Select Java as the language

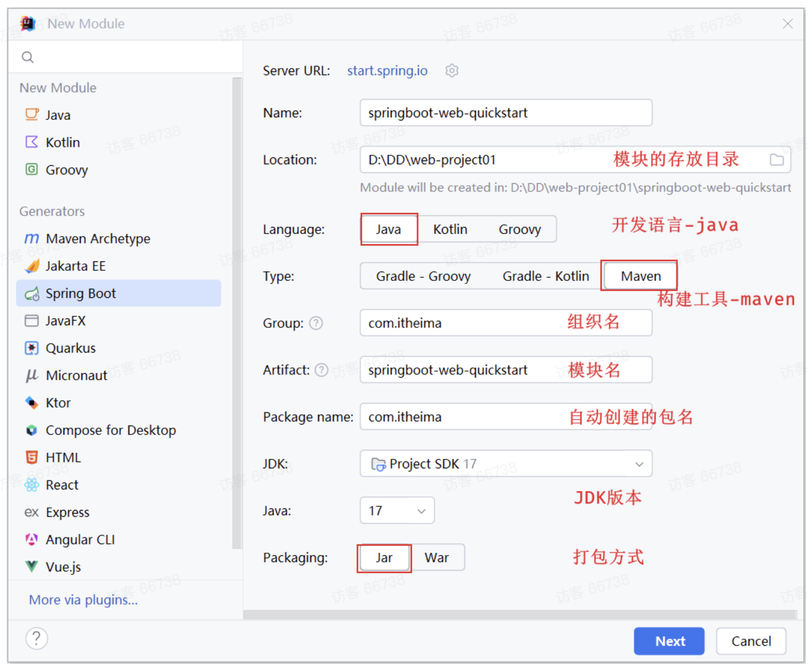click(x=389, y=229)
